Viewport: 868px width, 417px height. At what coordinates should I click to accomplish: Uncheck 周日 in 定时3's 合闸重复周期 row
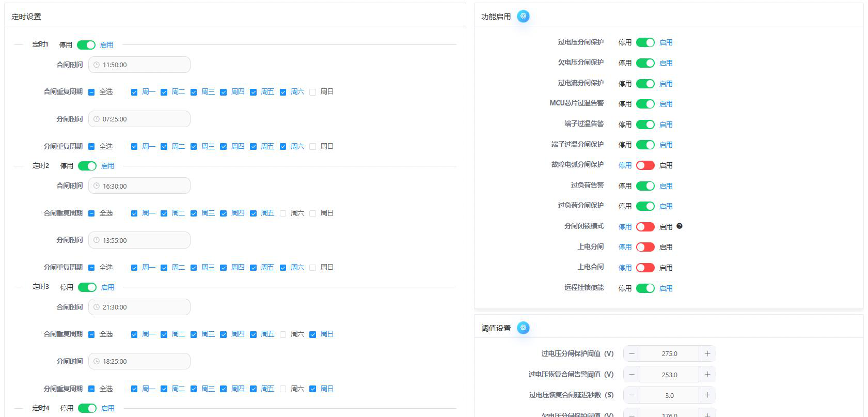tap(312, 334)
